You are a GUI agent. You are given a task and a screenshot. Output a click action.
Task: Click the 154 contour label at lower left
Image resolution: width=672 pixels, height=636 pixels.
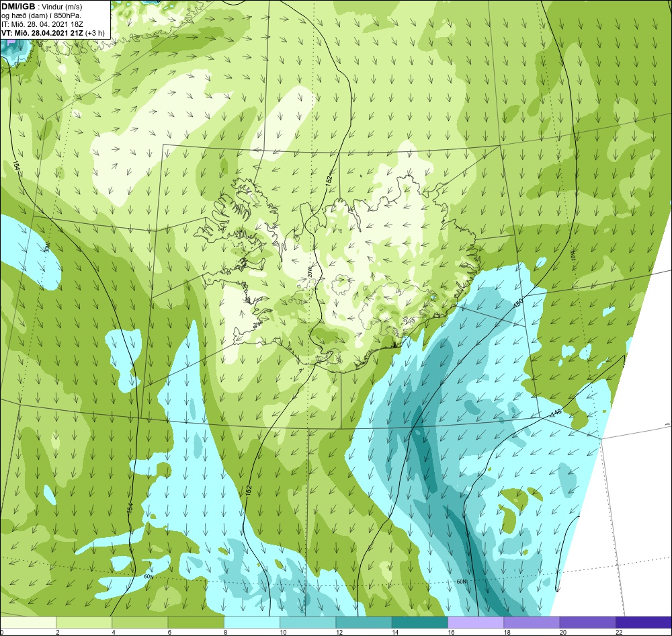pyautogui.click(x=130, y=508)
